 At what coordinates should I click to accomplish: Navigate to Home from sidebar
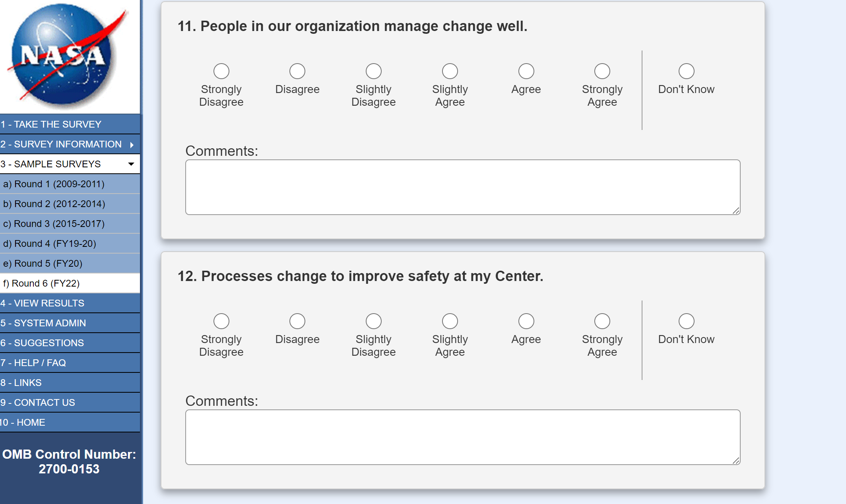point(23,423)
